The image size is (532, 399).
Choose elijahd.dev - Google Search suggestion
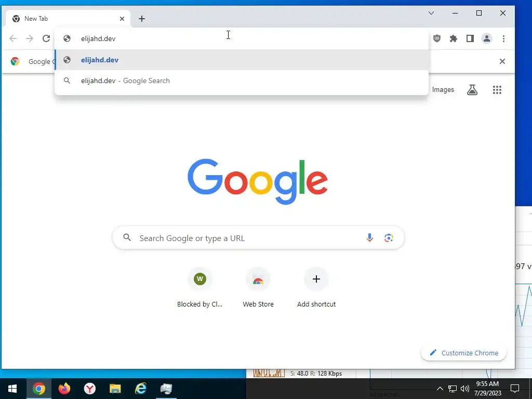tap(242, 81)
